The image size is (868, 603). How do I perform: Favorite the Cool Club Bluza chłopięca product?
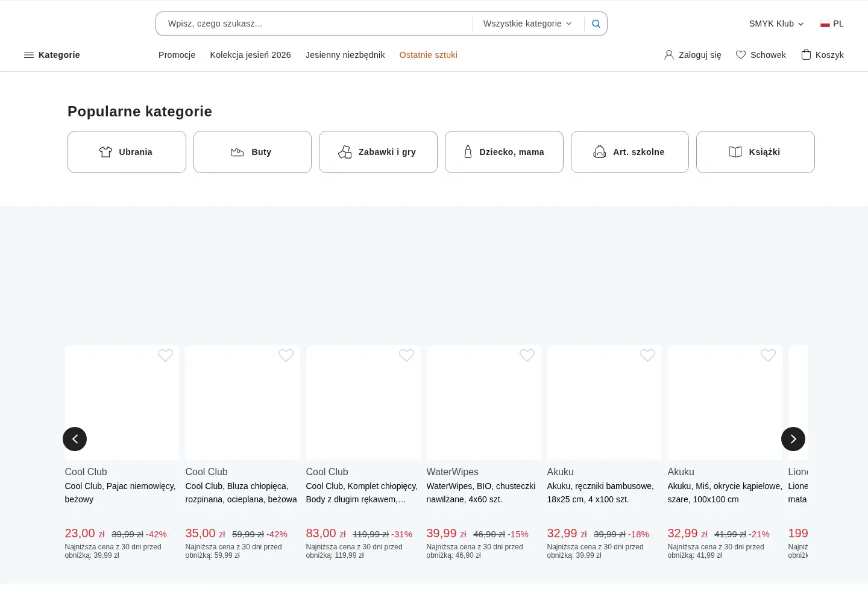pos(286,355)
